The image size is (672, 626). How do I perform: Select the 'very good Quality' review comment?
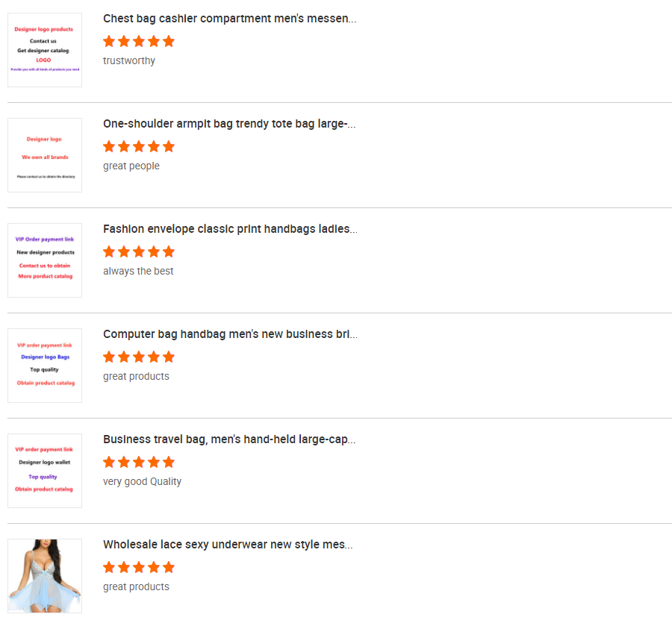[143, 482]
